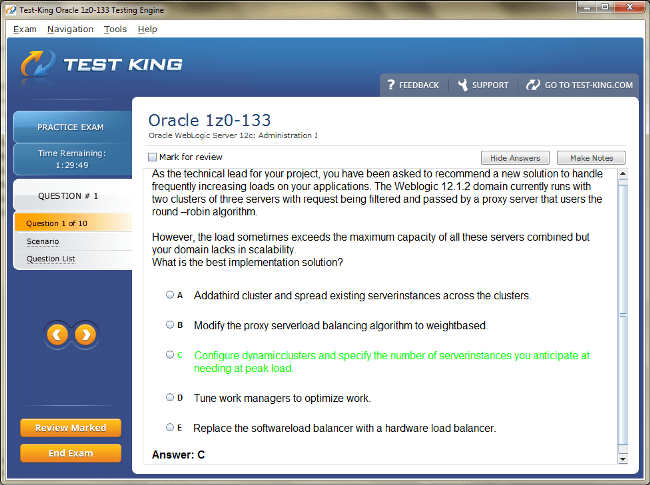The height and width of the screenshot is (485, 650).
Task: Click the app icon in title bar
Action: click(10, 10)
